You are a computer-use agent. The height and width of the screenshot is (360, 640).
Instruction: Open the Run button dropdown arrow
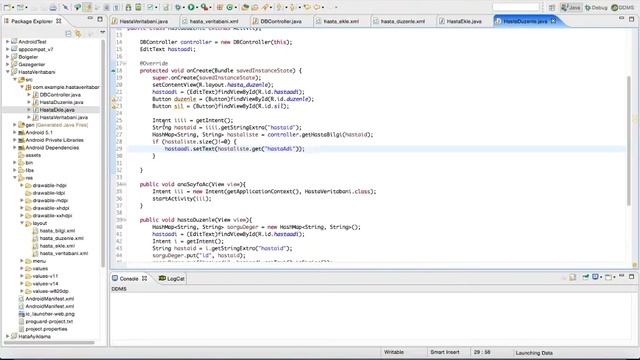pyautogui.click(x=196, y=7)
